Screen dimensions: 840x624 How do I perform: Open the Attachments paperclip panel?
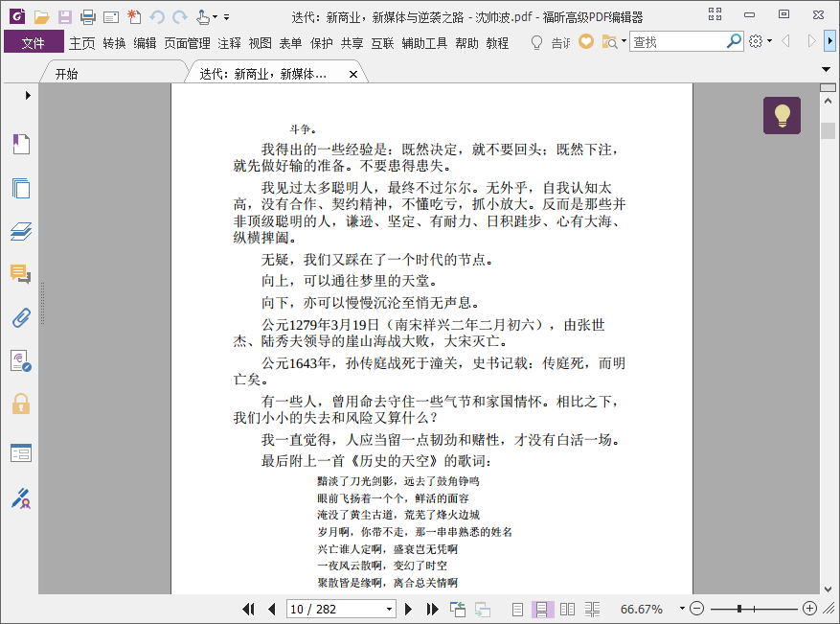pyautogui.click(x=21, y=318)
